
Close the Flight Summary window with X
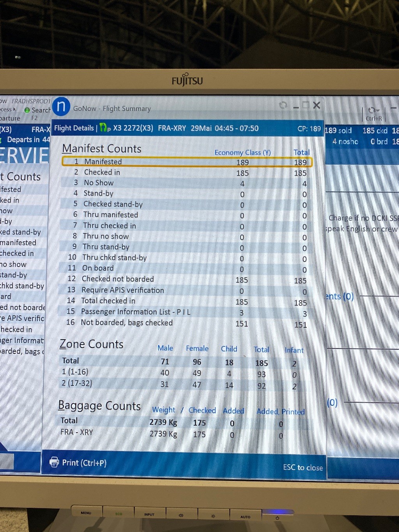pyautogui.click(x=317, y=105)
